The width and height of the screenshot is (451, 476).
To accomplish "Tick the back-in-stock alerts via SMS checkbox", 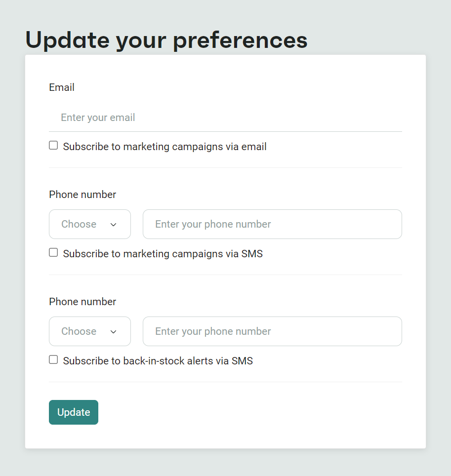I will pos(53,359).
